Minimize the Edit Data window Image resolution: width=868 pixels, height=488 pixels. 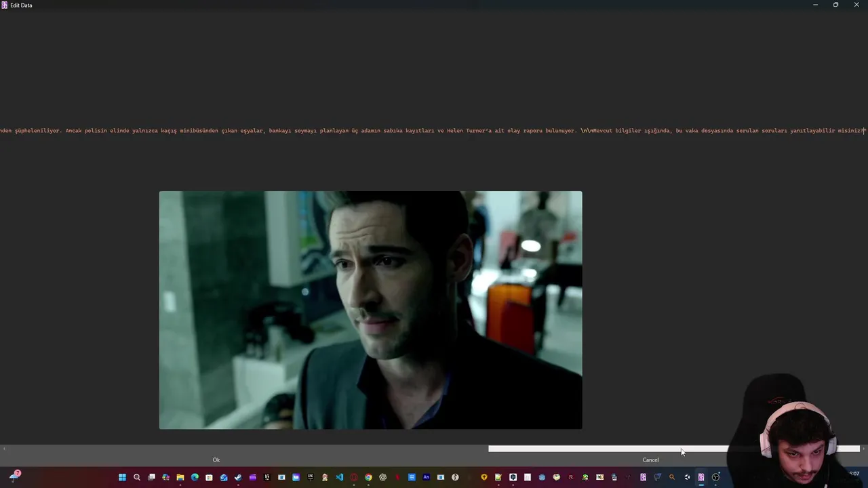click(815, 5)
